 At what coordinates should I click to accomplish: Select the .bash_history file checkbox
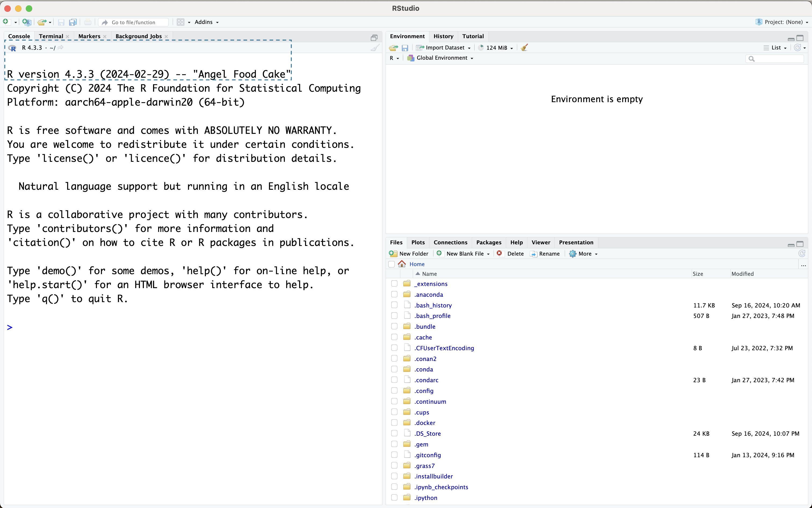pyautogui.click(x=394, y=305)
